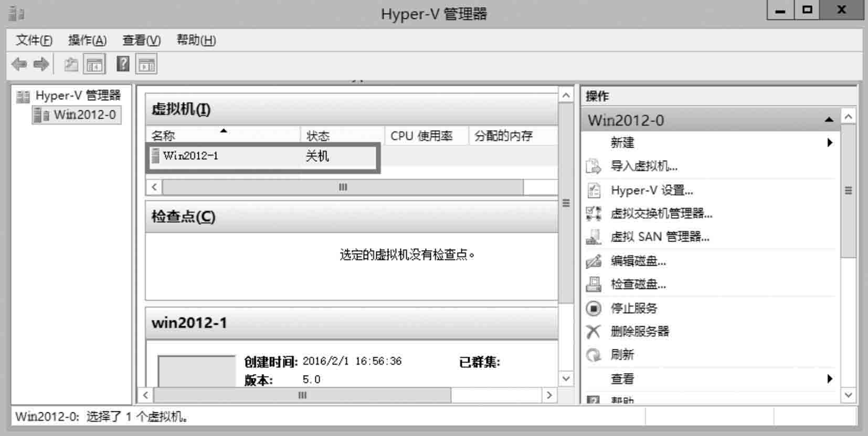Screen dimensions: 868x436
Task: Click the win2012-1 details header
Action: [352, 323]
